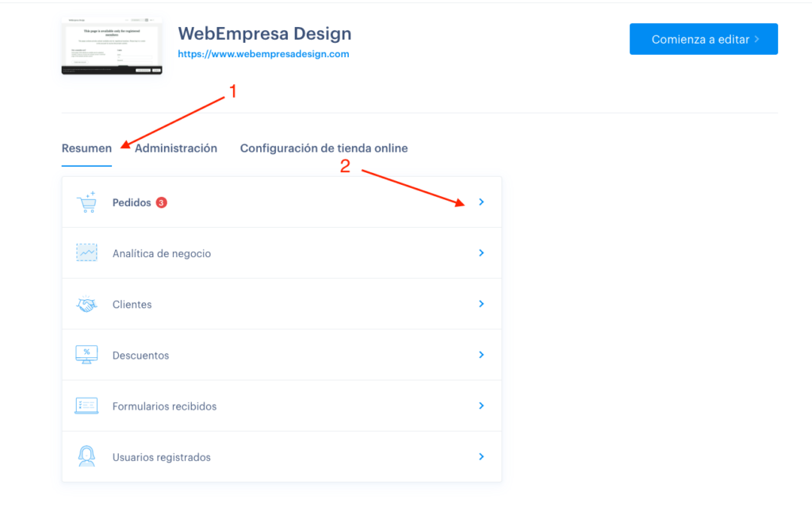Click the Descuentos percent monitor icon
Viewport: 812px width, 527px height.
(86, 355)
